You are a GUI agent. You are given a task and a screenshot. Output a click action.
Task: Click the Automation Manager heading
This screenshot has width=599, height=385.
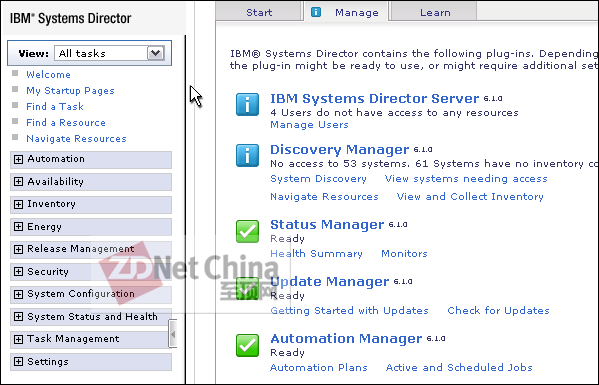pyautogui.click(x=346, y=338)
